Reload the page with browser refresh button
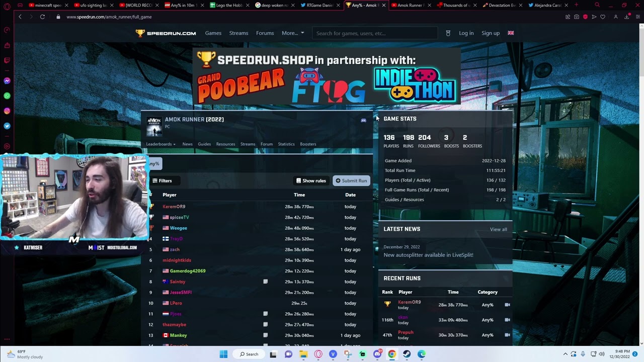644x362 pixels. click(42, 17)
